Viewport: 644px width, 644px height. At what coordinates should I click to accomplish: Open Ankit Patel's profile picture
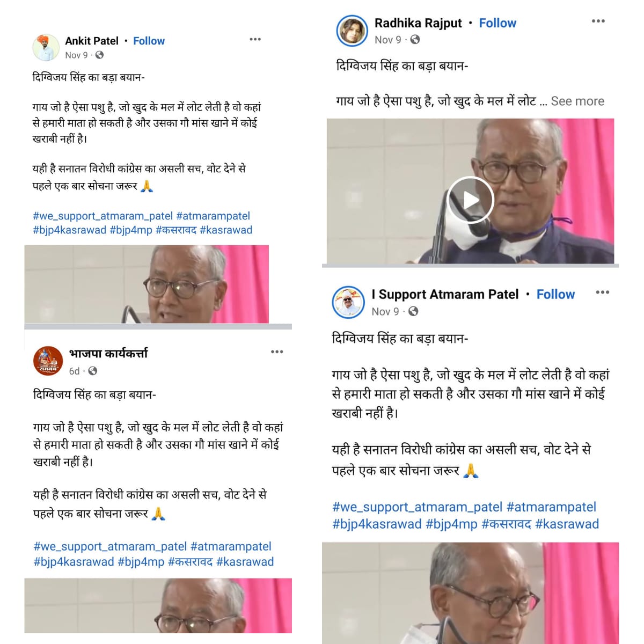point(46,48)
